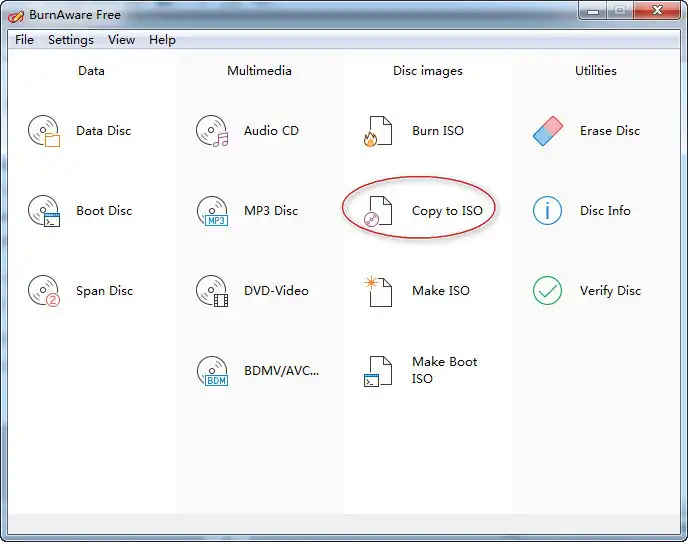Open the Disc Info icon
Image resolution: width=688 pixels, height=542 pixels.
[548, 211]
